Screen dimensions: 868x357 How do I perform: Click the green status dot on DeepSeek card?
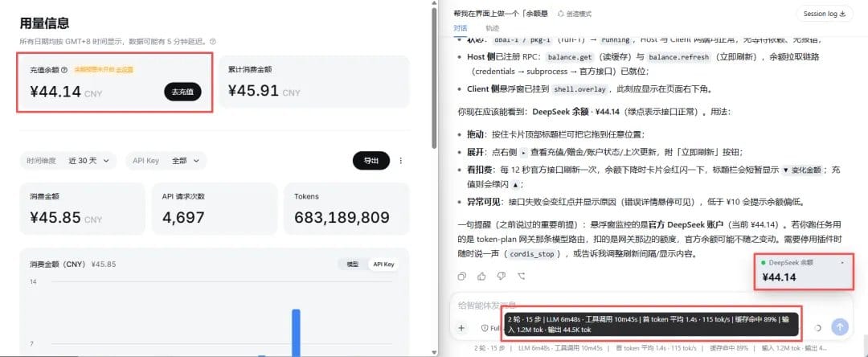pos(764,262)
